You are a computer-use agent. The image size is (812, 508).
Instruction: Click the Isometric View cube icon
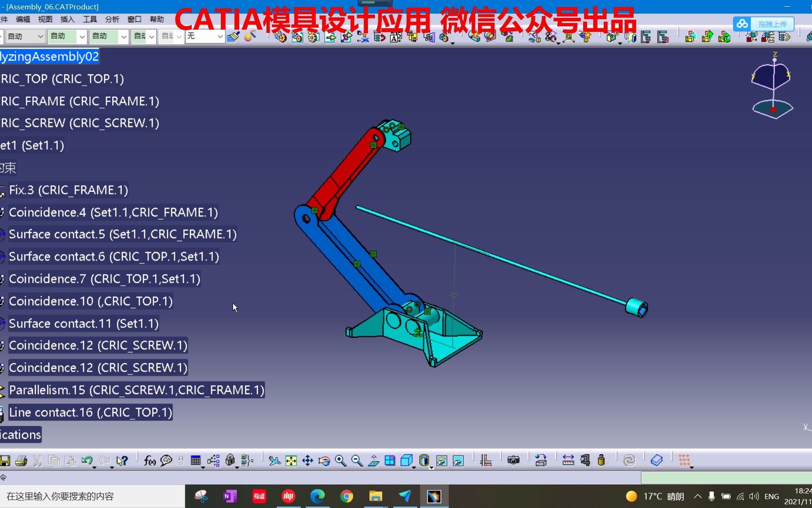coord(406,460)
